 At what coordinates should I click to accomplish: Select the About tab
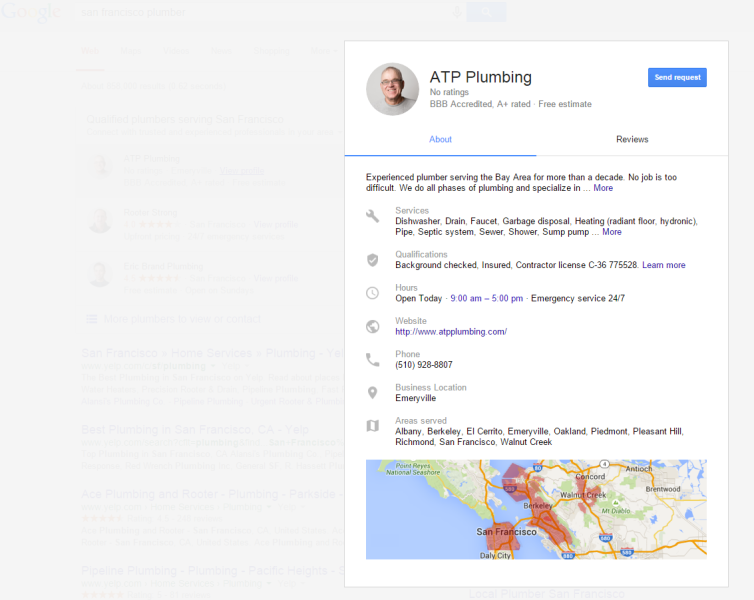440,139
